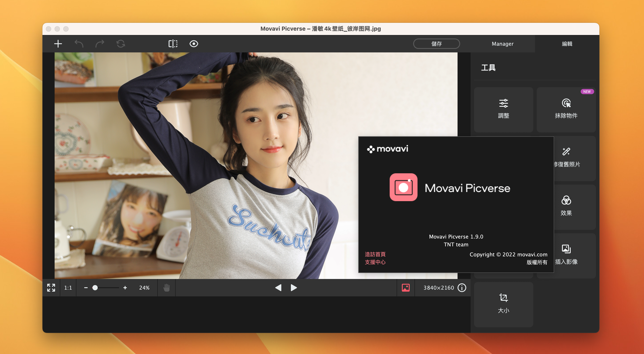This screenshot has height=354, width=644.
Task: Open the 大小 crop and size tool
Action: pyautogui.click(x=503, y=304)
